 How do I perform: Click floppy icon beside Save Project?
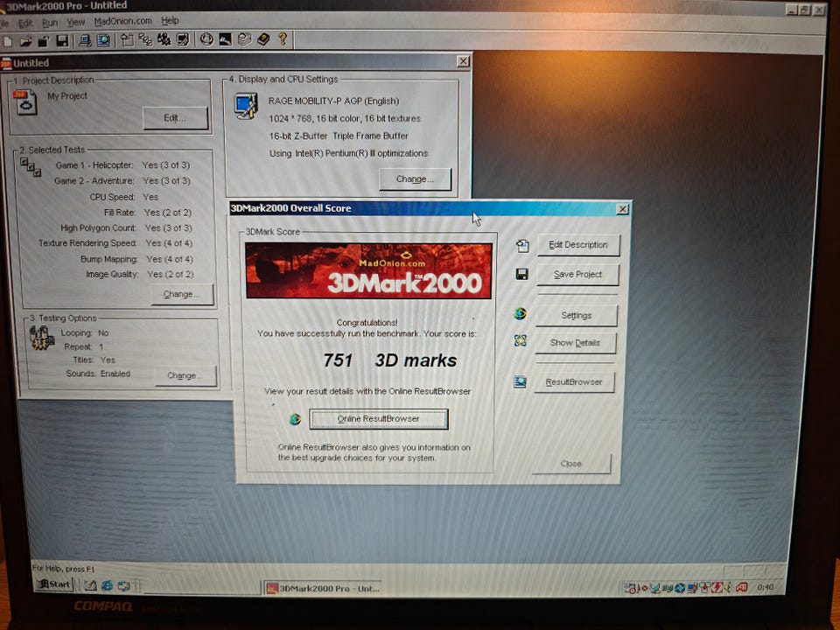521,274
